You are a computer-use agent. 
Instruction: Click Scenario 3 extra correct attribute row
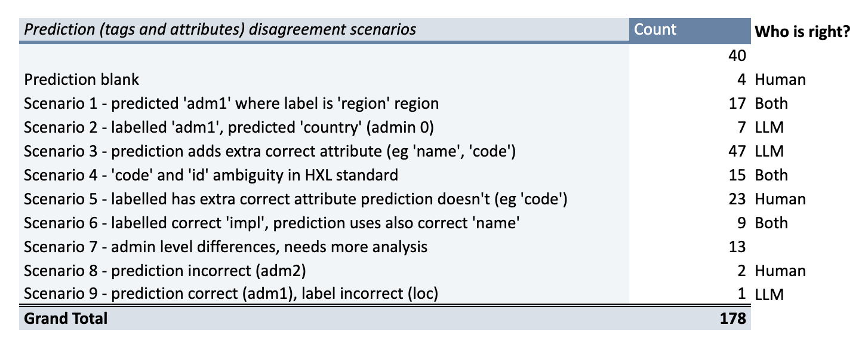270,151
